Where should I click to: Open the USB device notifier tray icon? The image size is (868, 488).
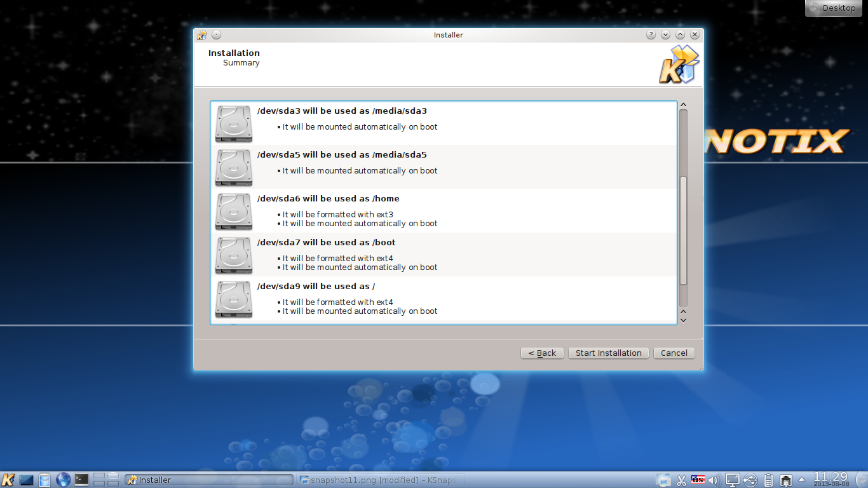(750, 480)
